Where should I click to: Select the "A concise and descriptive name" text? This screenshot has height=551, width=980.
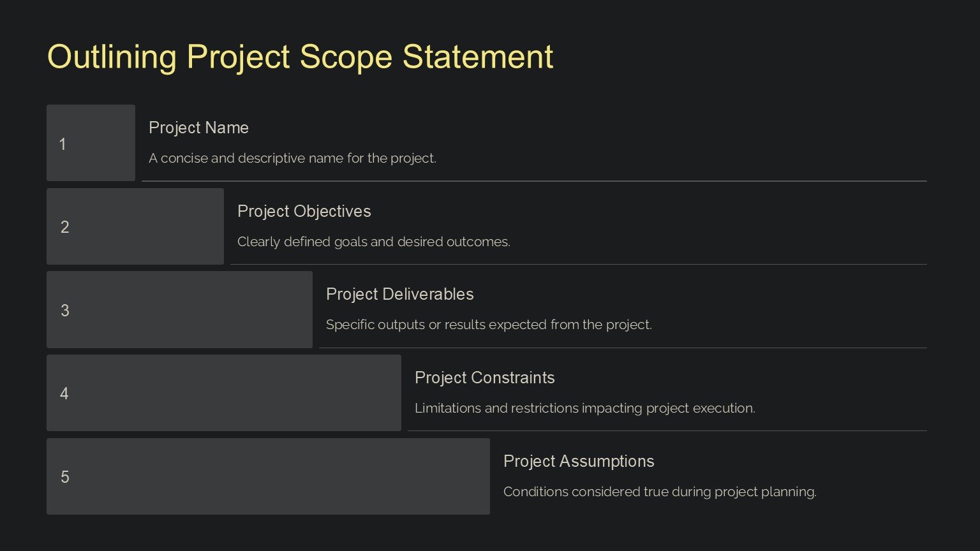click(x=292, y=158)
